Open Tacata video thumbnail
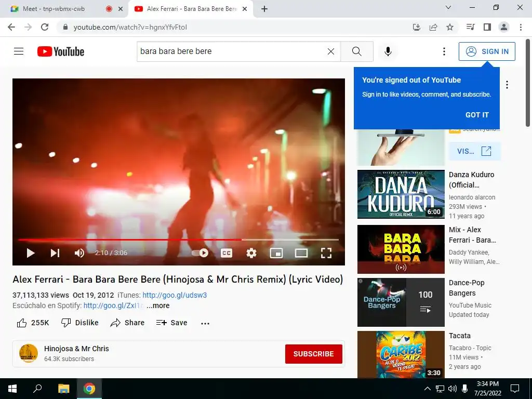Viewport: 532px width, 399px height. [401, 354]
